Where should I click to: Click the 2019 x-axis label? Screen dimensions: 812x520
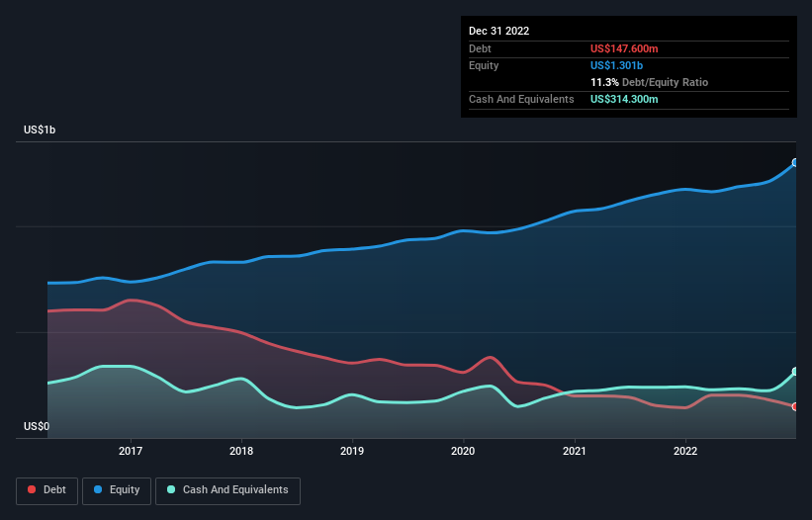pos(352,451)
